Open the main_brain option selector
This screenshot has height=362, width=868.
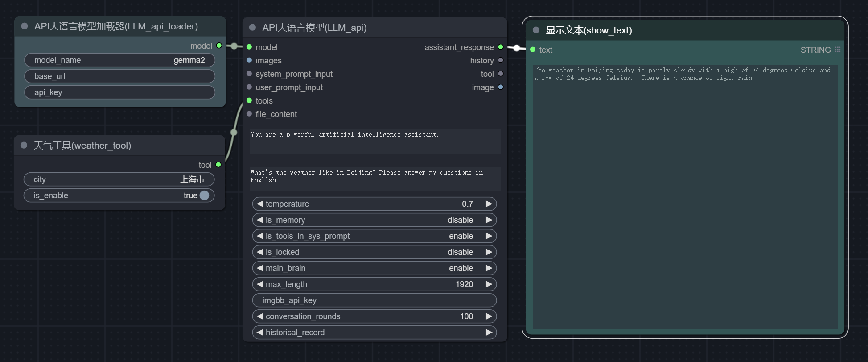374,268
